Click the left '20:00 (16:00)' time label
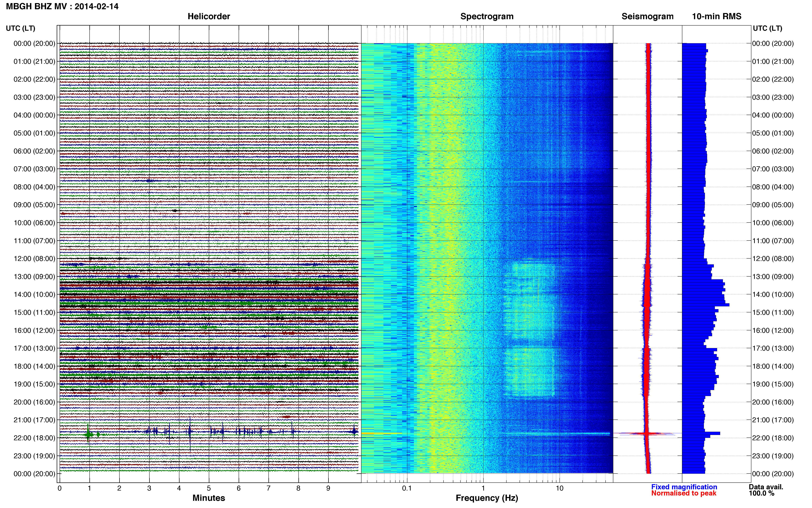 (34, 402)
